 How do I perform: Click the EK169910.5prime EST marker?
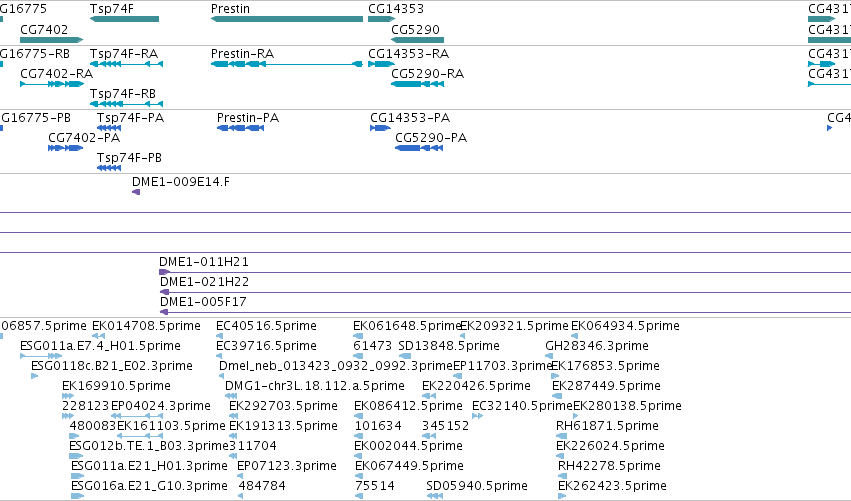[x=68, y=396]
